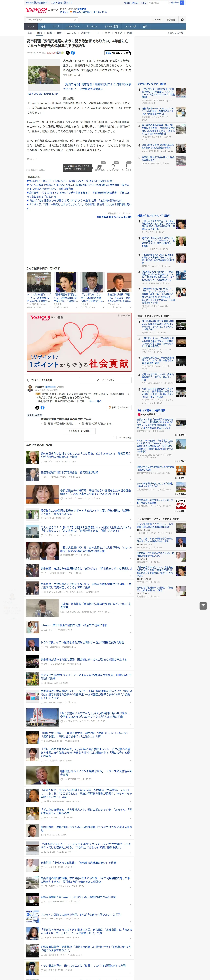Screen dimensions: 210x980
Task: Click the web search input field
Action: pyautogui.click(x=158, y=3)
